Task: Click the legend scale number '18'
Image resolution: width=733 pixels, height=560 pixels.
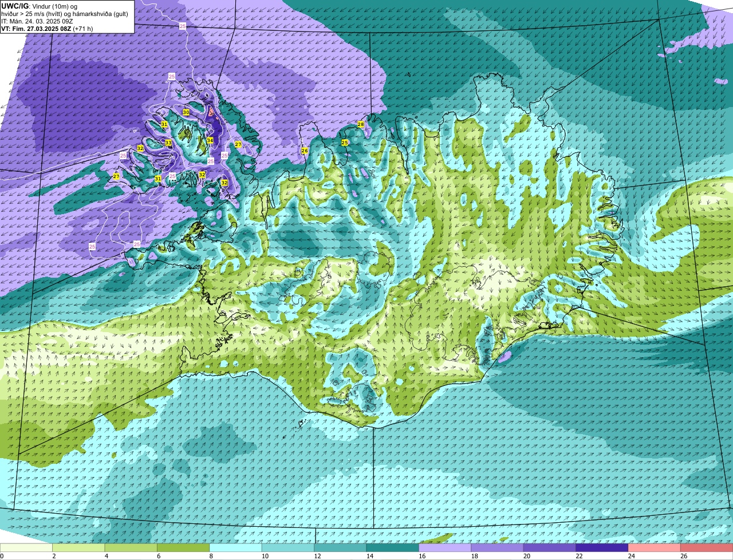Action: pyautogui.click(x=473, y=556)
